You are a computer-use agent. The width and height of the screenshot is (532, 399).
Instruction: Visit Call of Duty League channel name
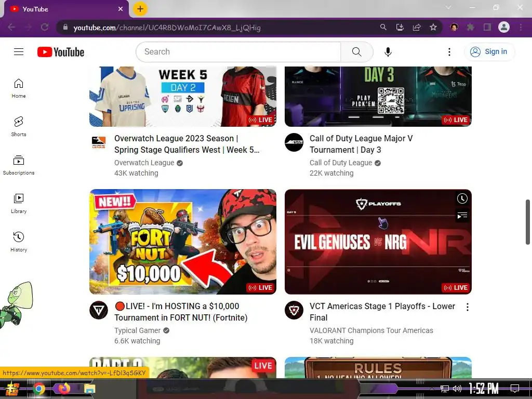tap(341, 163)
